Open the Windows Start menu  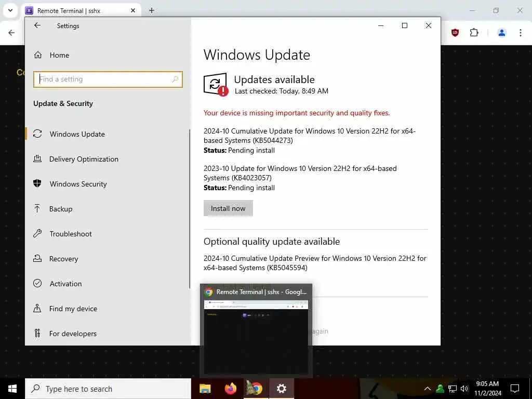click(12, 389)
